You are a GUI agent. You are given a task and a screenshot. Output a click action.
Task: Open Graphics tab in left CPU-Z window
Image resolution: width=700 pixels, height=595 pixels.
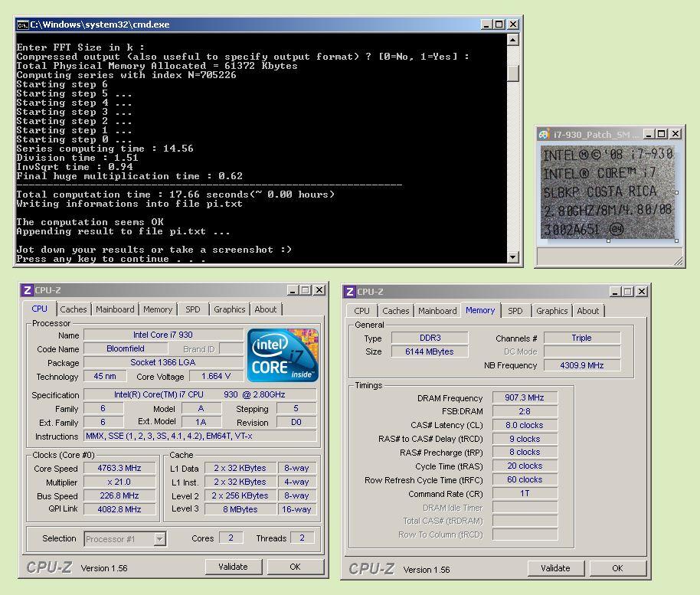[x=230, y=309]
